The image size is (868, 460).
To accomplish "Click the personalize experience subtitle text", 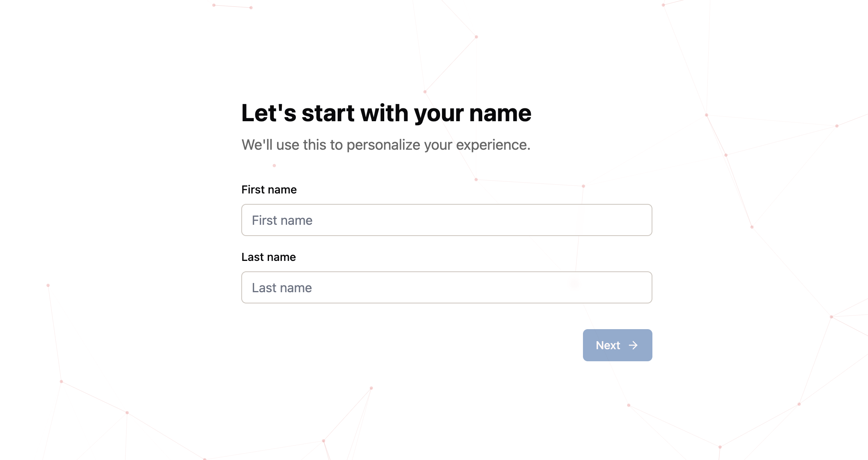I will (x=386, y=145).
